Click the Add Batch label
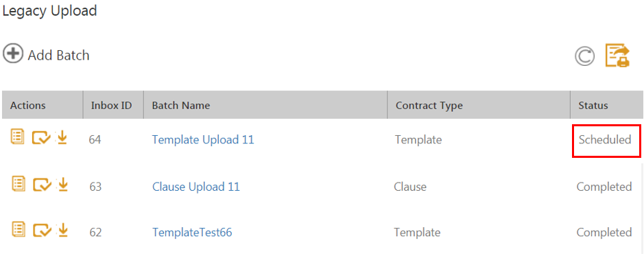Viewport: 644px width, 256px height. click(58, 55)
